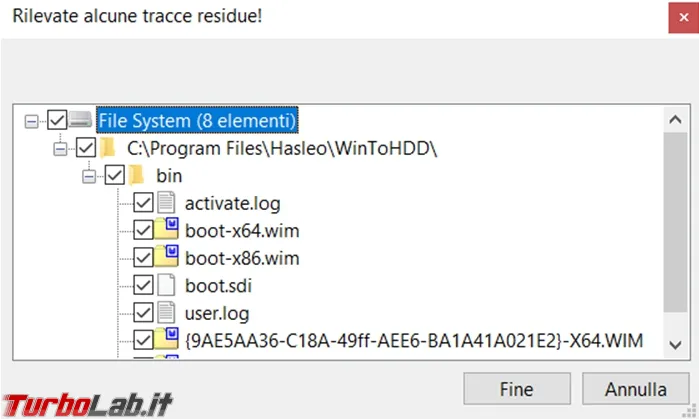Image resolution: width=699 pixels, height=419 pixels.
Task: Collapse the bin folder node
Action: (89, 177)
